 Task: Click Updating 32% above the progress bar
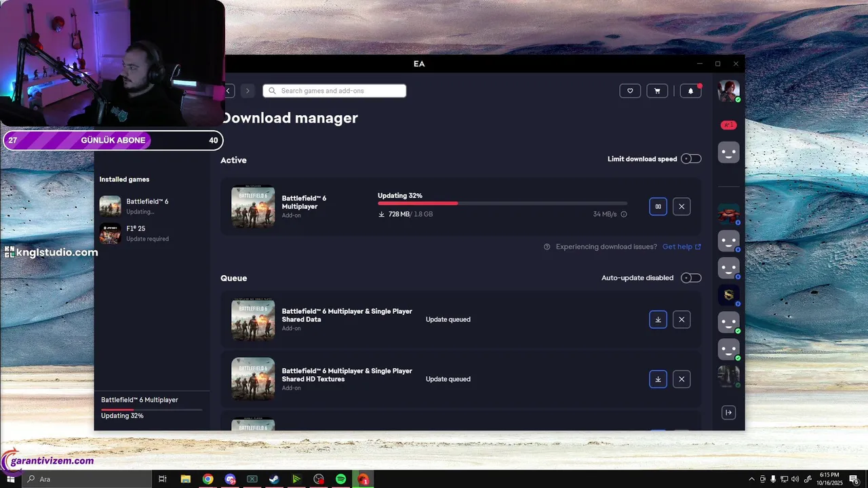click(x=400, y=195)
